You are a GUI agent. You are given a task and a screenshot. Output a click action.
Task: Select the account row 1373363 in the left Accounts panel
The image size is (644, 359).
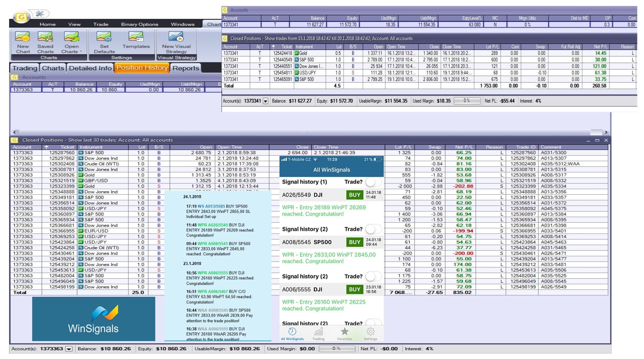(115, 90)
